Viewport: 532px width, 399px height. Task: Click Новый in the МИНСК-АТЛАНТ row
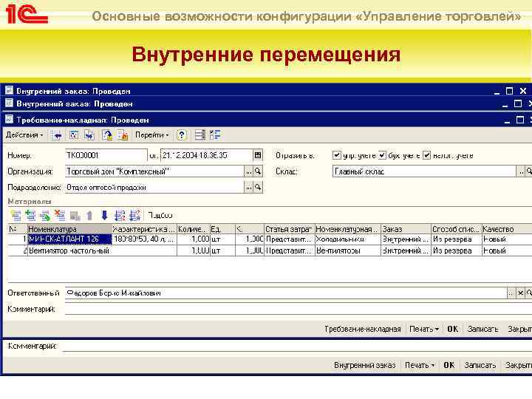pyautogui.click(x=507, y=239)
